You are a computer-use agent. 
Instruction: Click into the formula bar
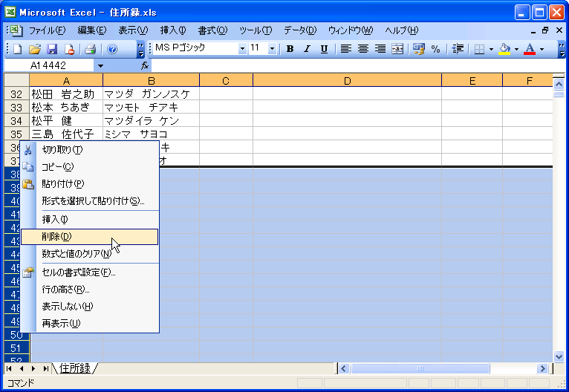pos(358,65)
